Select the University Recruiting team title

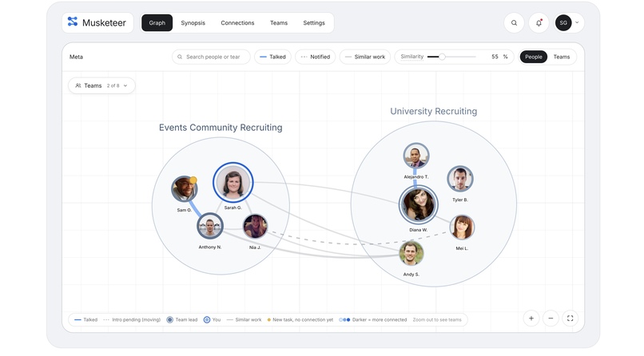434,111
